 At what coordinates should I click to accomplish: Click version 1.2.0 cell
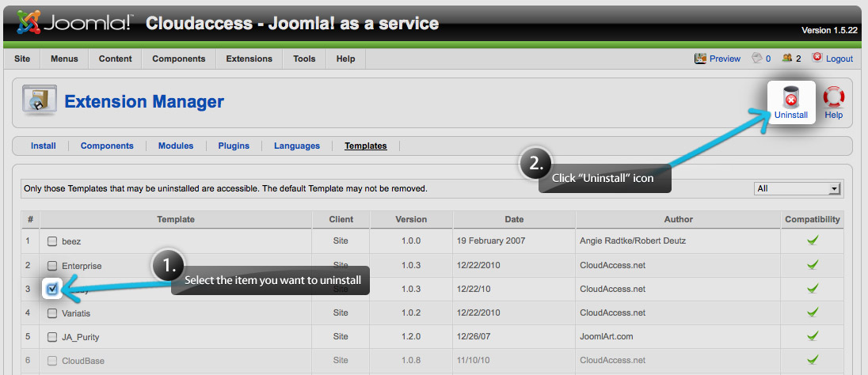click(411, 337)
